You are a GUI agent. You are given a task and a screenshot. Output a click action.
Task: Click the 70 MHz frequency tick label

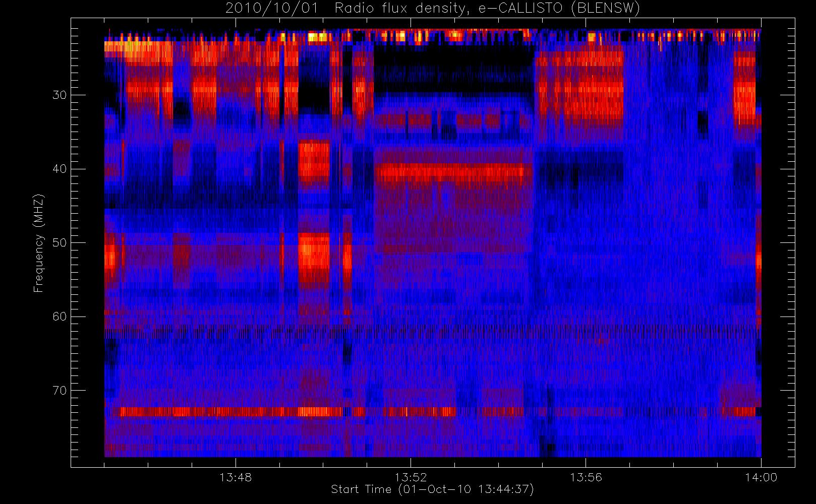[60, 391]
